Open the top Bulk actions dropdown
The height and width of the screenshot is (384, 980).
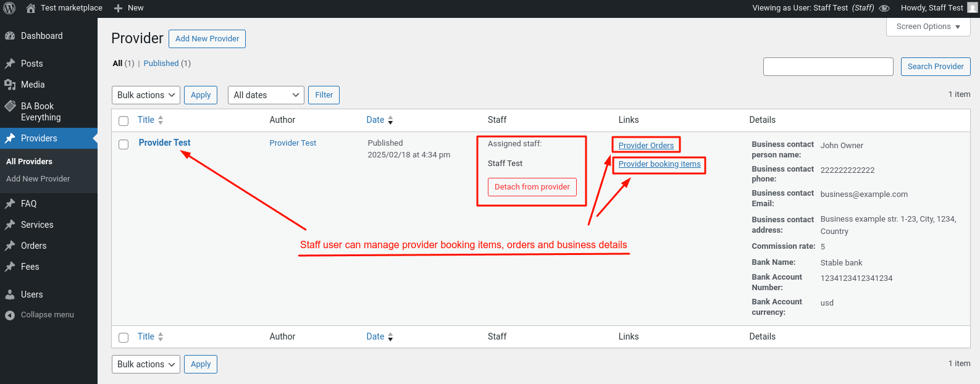[146, 95]
